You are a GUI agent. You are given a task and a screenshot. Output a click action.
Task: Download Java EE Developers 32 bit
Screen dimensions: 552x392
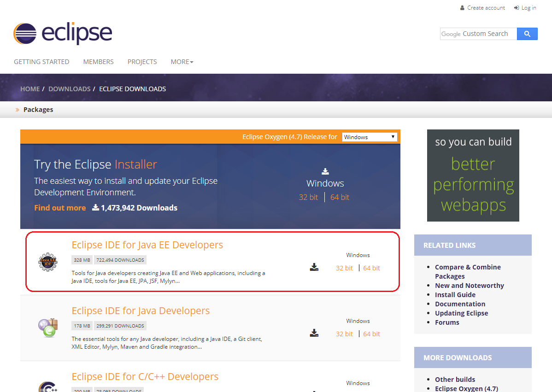pyautogui.click(x=344, y=268)
